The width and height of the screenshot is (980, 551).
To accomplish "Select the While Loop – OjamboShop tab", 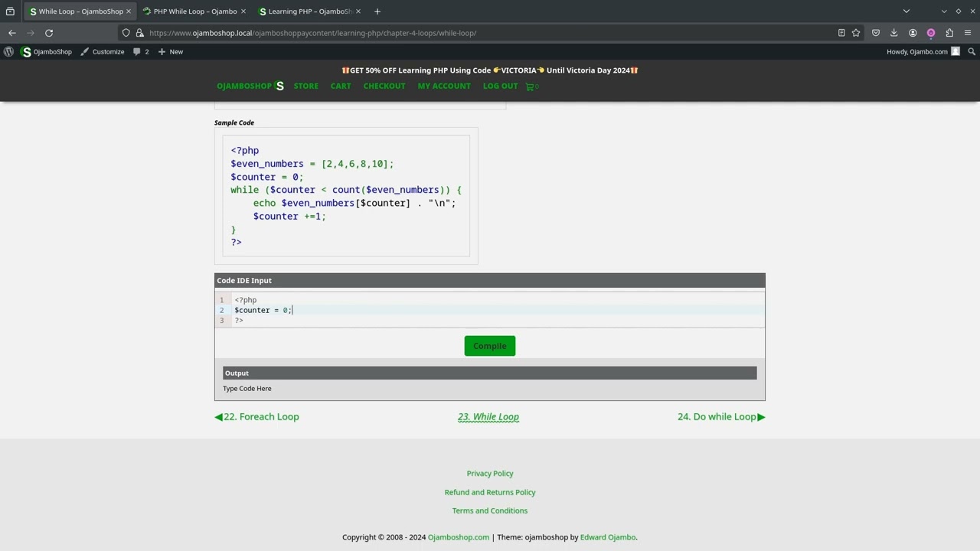I will click(80, 11).
